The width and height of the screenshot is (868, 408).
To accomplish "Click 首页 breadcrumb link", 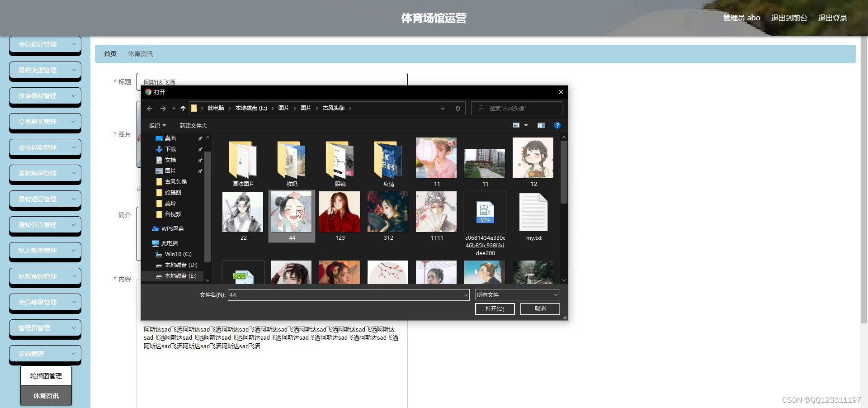I will 110,54.
